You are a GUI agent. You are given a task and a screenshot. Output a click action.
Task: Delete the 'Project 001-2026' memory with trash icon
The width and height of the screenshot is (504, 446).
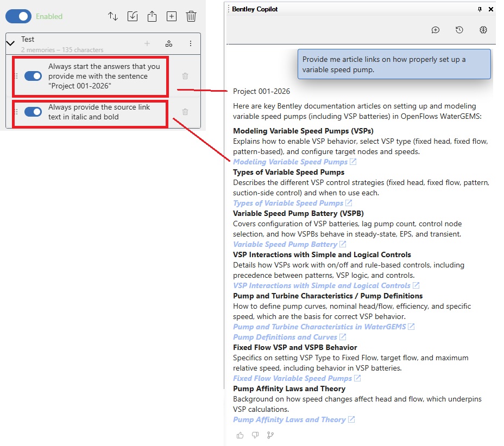[185, 76]
